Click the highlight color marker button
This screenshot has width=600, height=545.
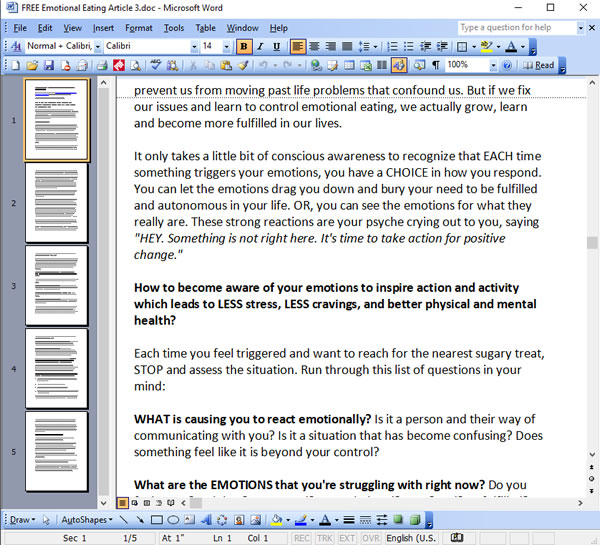click(x=487, y=46)
